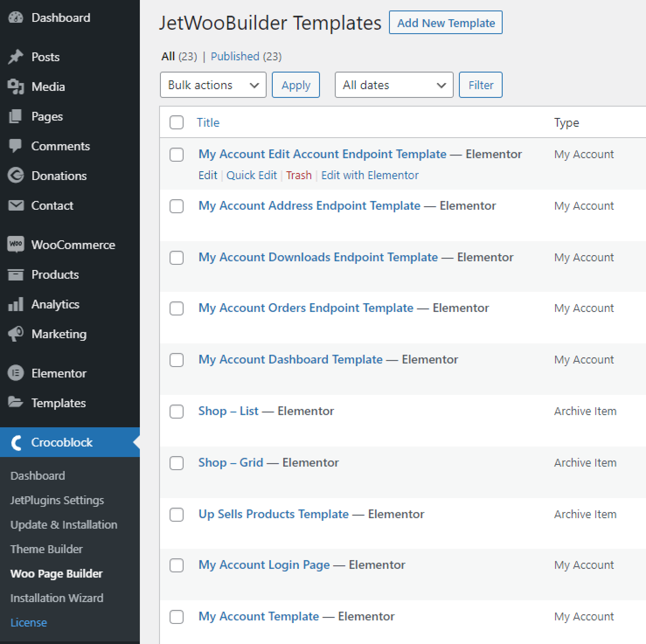The width and height of the screenshot is (646, 644).
Task: Show All (23) templates filter
Action: point(179,56)
